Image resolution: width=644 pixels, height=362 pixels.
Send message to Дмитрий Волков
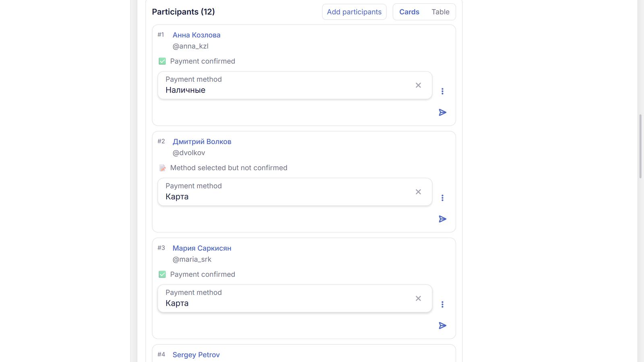442,219
